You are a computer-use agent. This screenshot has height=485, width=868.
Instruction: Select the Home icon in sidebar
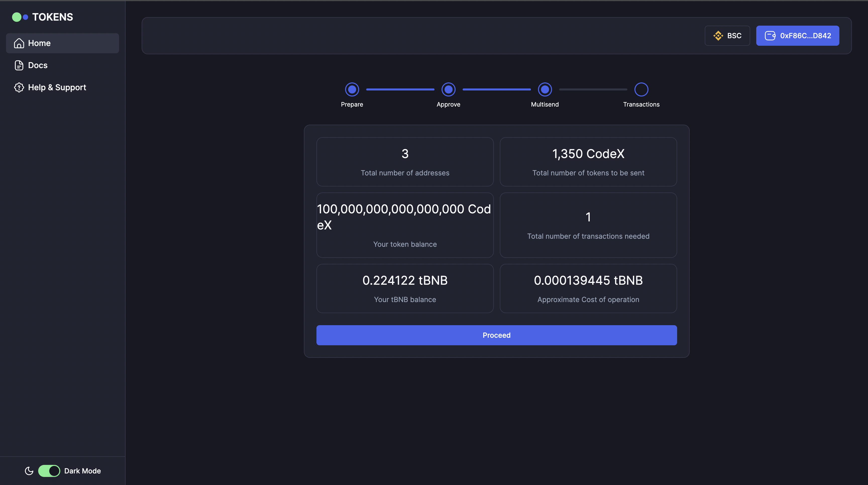pyautogui.click(x=19, y=43)
